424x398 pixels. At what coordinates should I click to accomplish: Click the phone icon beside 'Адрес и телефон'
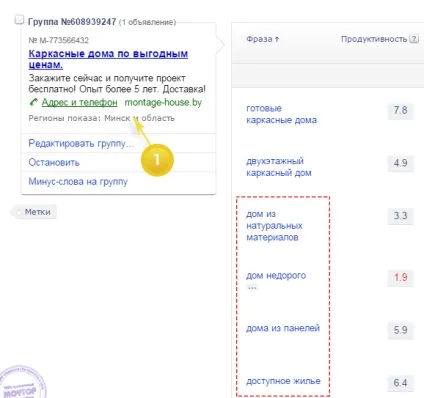coord(34,102)
